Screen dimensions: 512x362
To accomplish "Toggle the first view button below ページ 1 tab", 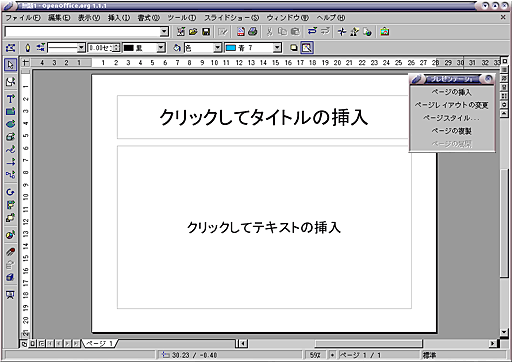I will [24, 344].
